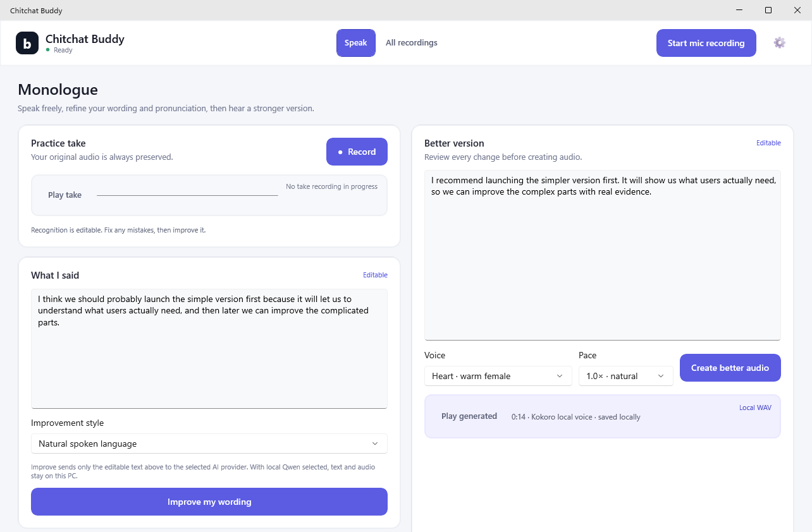This screenshot has width=812, height=532.
Task: Seek along the practice take progress line
Action: (187, 195)
